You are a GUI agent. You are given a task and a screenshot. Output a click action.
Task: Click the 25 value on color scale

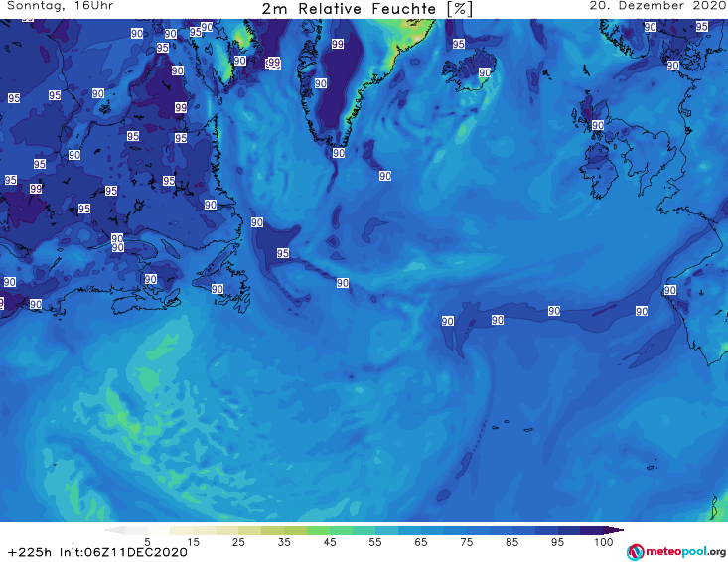238,542
